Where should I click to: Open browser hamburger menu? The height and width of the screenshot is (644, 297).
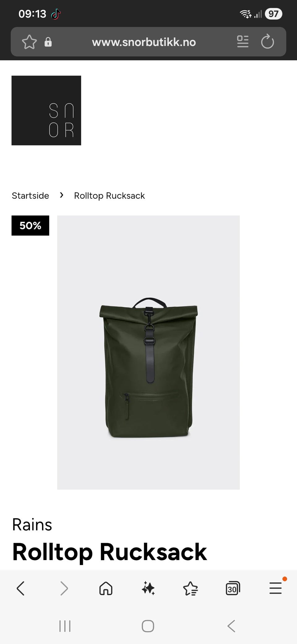coord(275,588)
